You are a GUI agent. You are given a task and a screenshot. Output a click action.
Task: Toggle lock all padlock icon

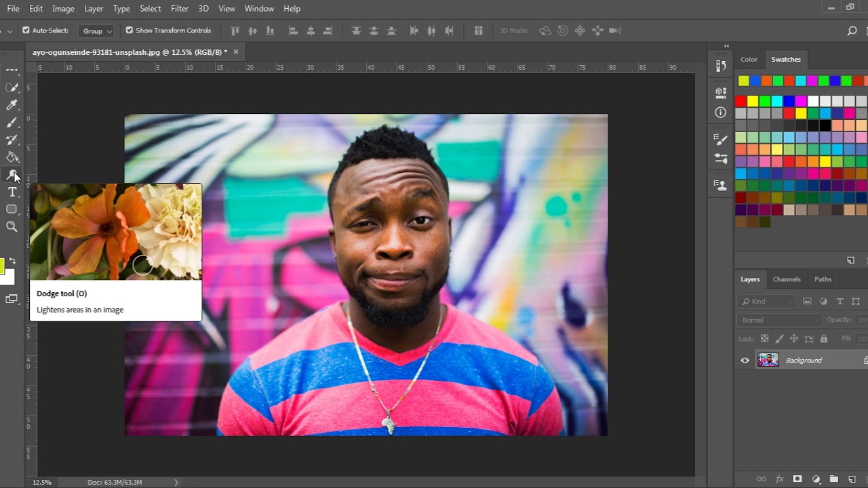(x=824, y=338)
